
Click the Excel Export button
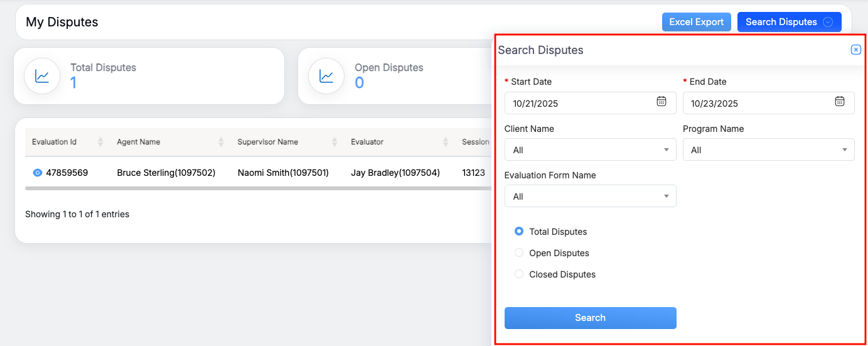pos(696,22)
